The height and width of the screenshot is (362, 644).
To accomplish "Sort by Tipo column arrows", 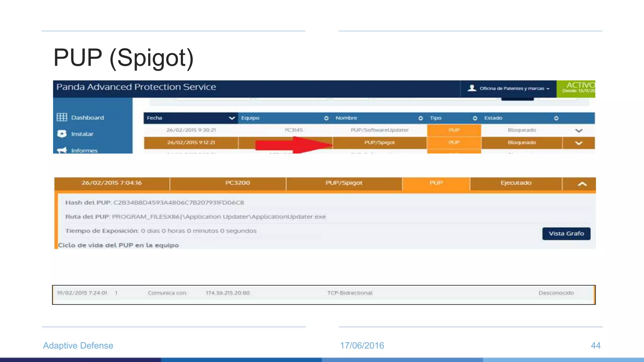I will click(475, 118).
